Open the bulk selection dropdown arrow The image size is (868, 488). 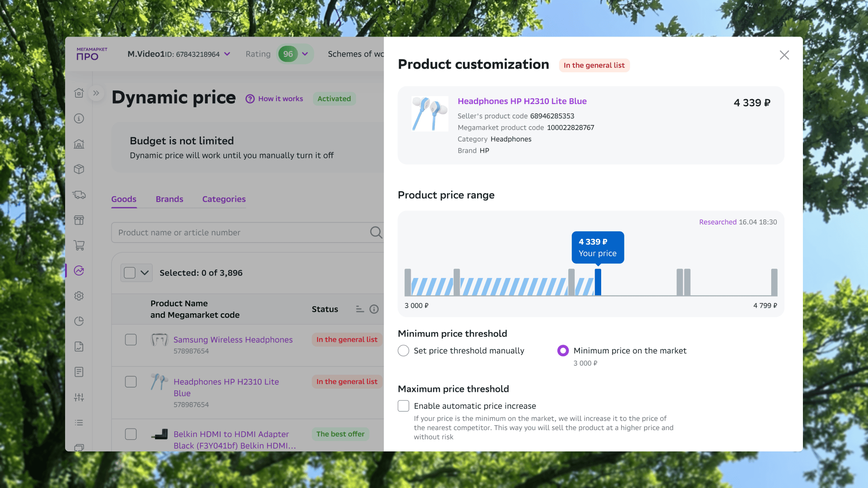[145, 273]
